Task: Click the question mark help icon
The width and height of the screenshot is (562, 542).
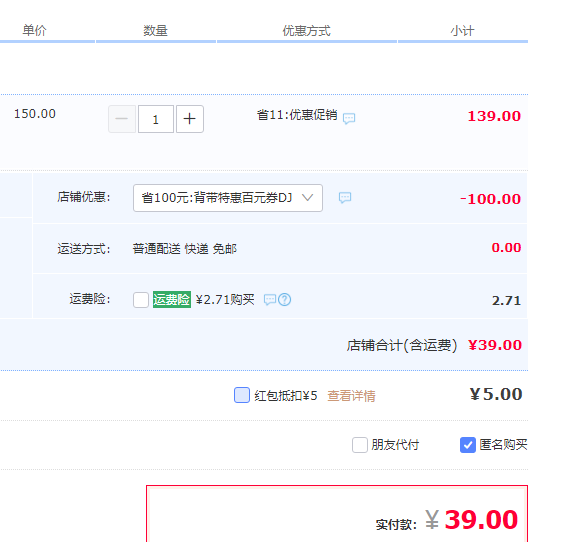Action: [x=285, y=300]
